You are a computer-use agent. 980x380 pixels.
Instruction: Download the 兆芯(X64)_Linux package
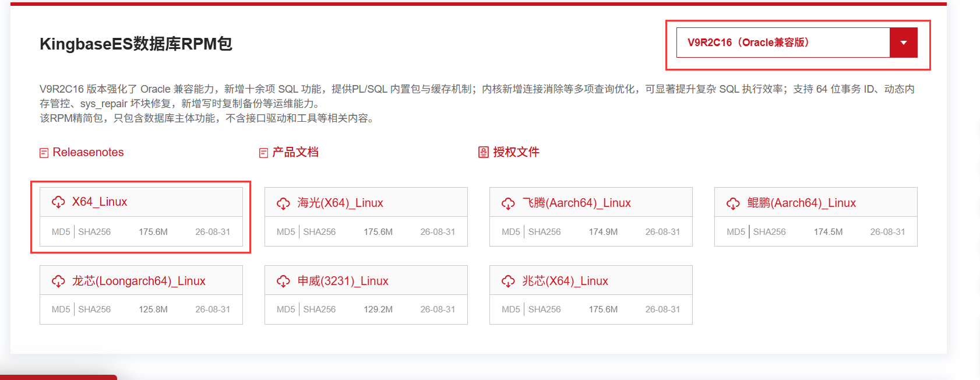pos(565,281)
